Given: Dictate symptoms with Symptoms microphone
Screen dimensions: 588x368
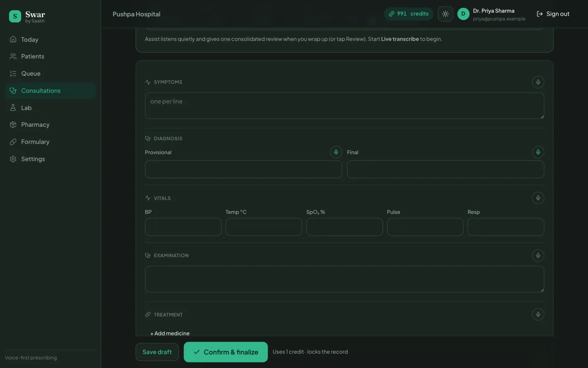Looking at the screenshot, I should tap(538, 82).
